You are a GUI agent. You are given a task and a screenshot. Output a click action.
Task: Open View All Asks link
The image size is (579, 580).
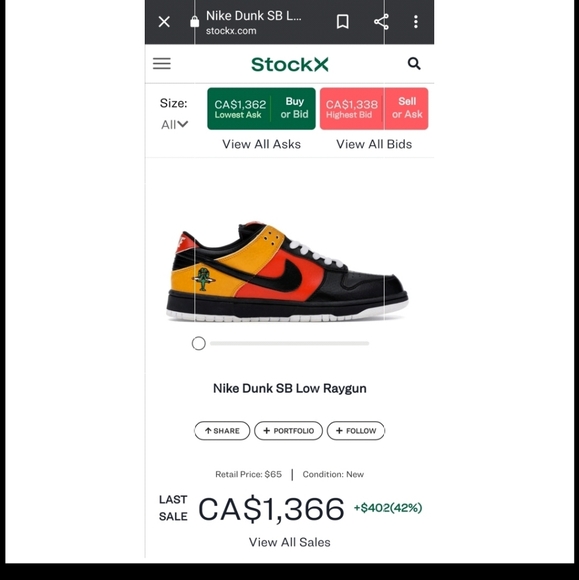coord(261,144)
